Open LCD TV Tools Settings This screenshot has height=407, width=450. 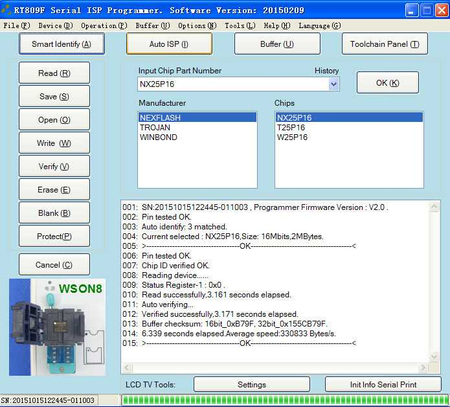coord(252,385)
